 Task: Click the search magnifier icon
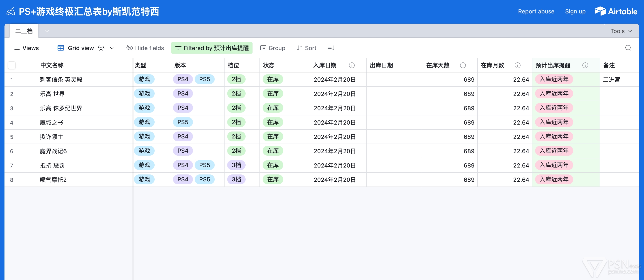pos(628,48)
